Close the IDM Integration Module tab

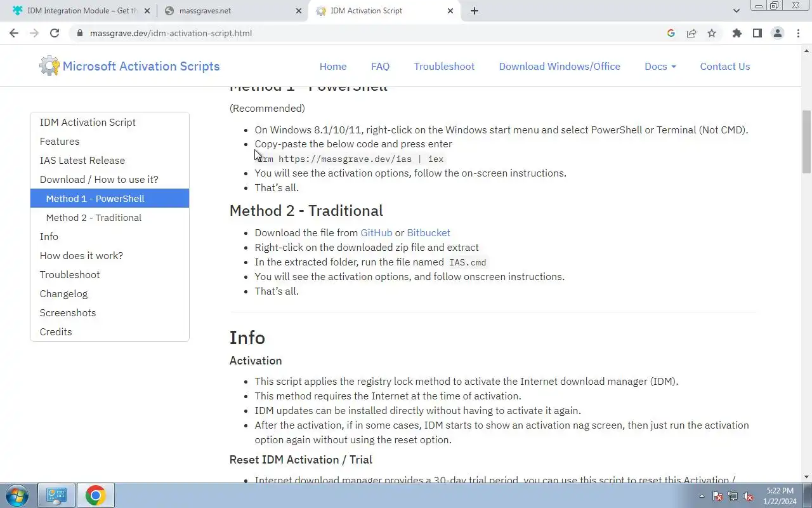point(147,11)
